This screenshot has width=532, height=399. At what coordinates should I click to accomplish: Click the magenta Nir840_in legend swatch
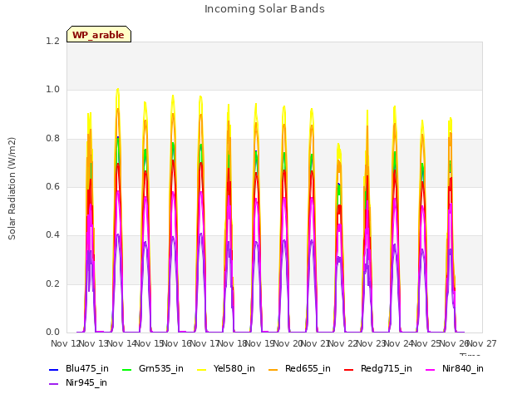pyautogui.click(x=431, y=369)
